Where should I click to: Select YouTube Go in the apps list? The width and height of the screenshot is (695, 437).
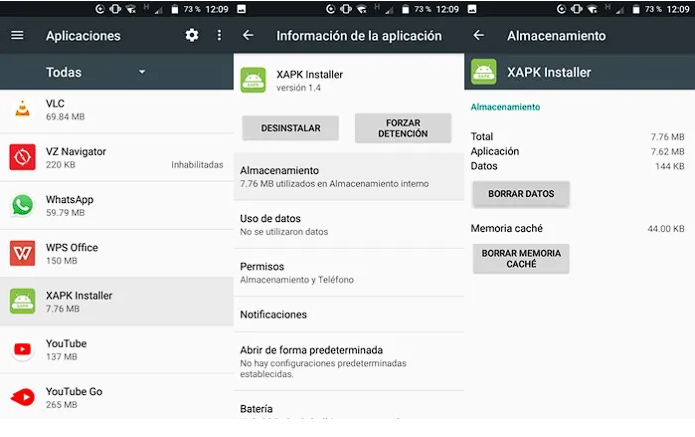(117, 397)
